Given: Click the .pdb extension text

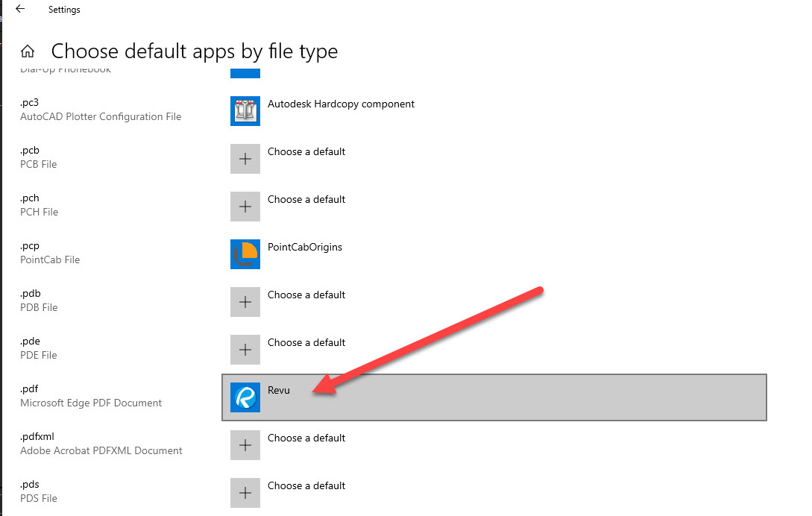Looking at the screenshot, I should (x=30, y=293).
